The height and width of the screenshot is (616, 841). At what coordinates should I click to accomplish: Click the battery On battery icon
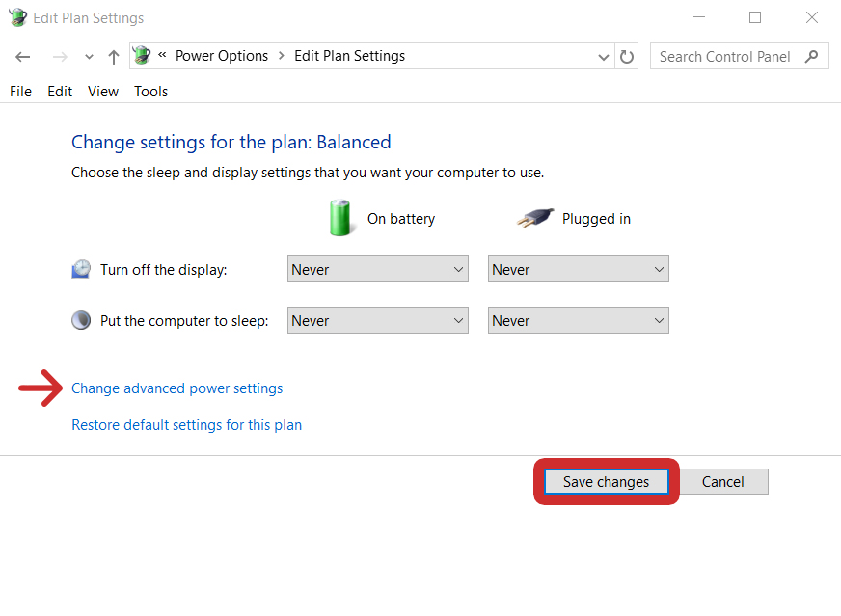pyautogui.click(x=340, y=218)
